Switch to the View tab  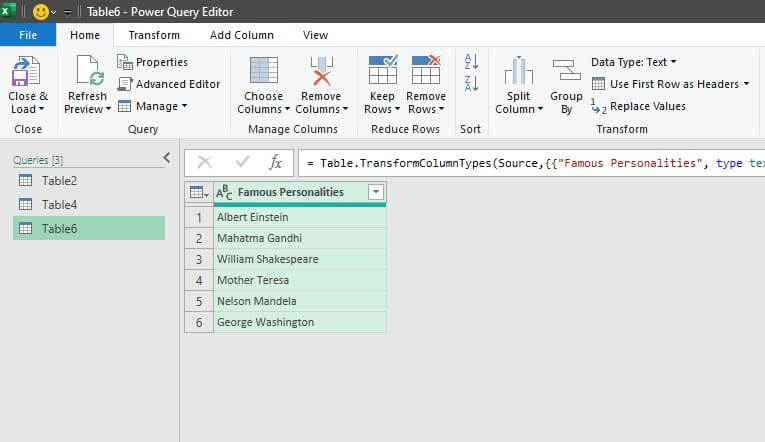(x=315, y=35)
